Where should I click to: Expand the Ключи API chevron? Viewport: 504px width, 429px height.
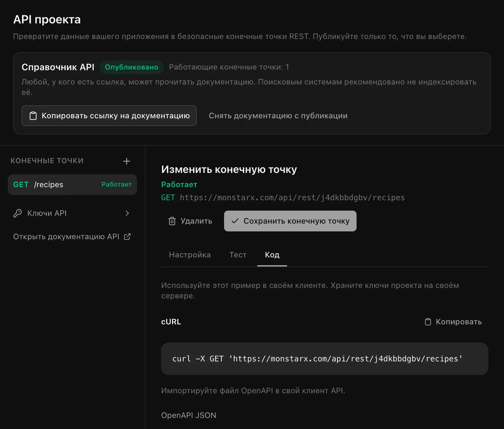[x=127, y=213]
